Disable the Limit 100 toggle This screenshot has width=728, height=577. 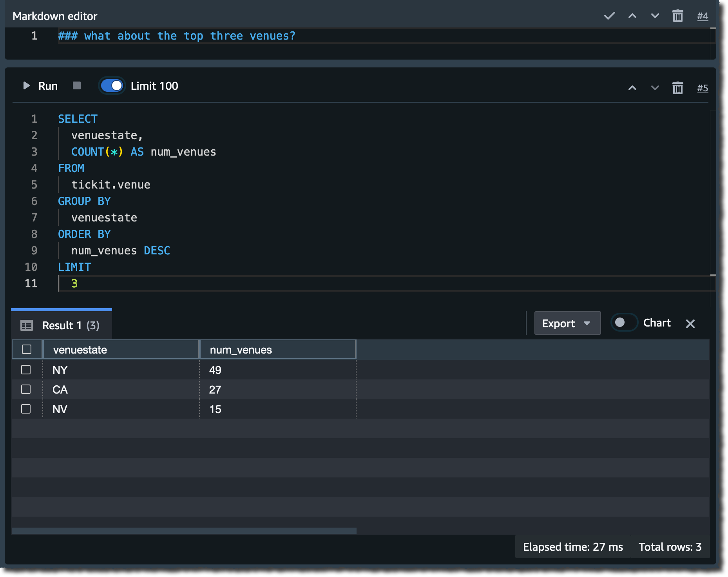point(112,85)
